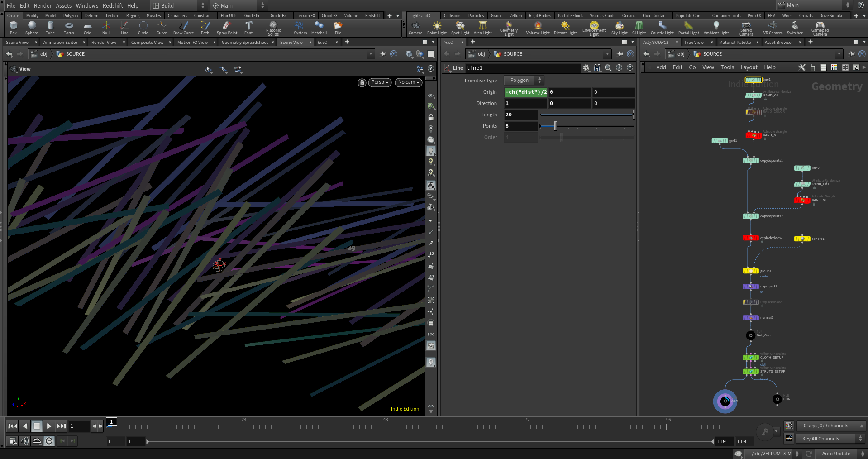Toggle the Auto Update mode button
868x459 pixels.
point(835,454)
